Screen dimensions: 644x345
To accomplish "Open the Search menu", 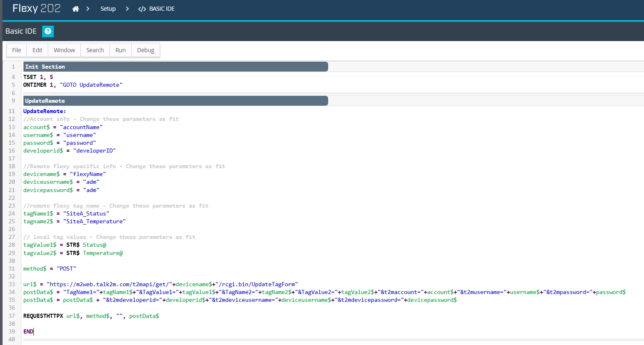I will click(x=95, y=50).
